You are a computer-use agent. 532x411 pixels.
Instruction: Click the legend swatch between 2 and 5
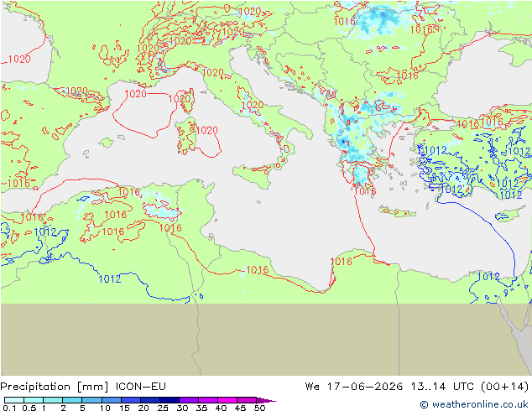[72, 400]
